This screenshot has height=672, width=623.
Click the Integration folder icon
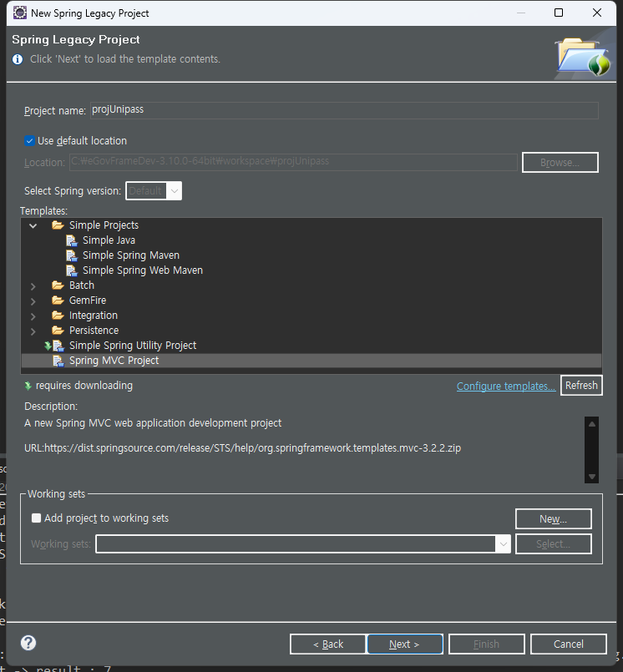(x=58, y=315)
